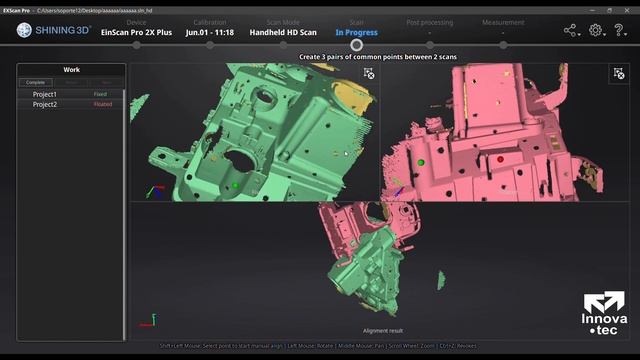
Task: Open the share menu icon
Action: click(569, 30)
